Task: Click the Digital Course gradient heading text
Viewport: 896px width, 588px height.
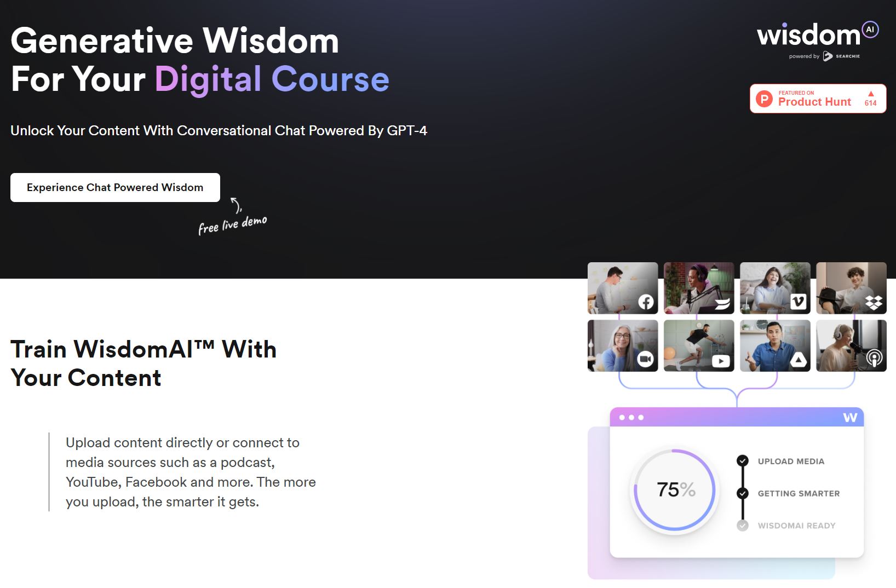Action: pos(272,79)
